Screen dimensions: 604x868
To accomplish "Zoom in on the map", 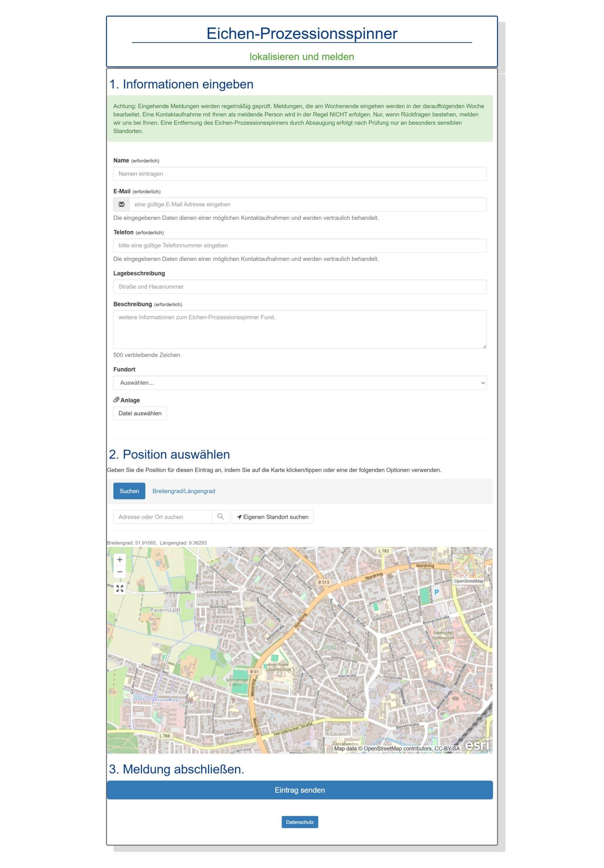I will point(119,559).
